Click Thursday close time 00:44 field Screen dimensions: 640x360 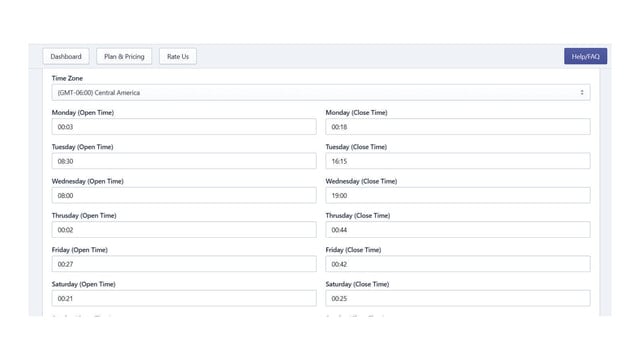point(458,230)
